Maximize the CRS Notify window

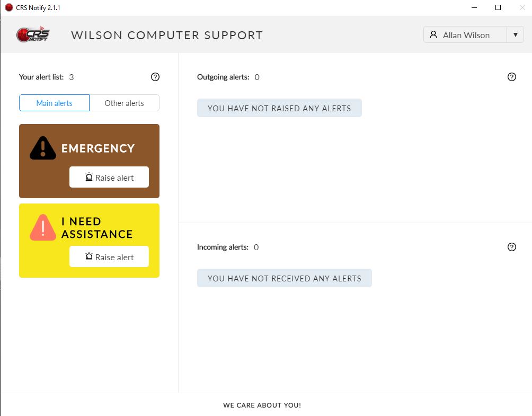point(498,7)
